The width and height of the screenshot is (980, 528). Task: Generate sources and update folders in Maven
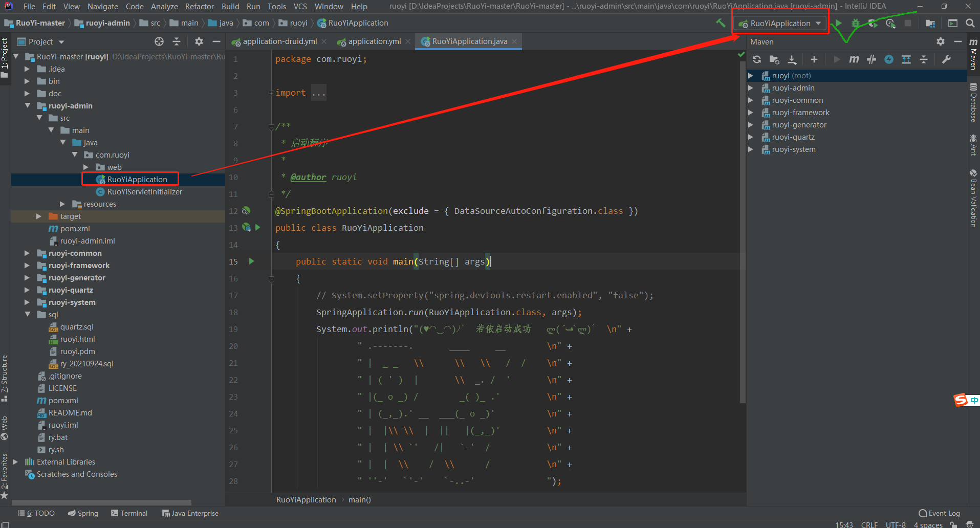point(774,59)
